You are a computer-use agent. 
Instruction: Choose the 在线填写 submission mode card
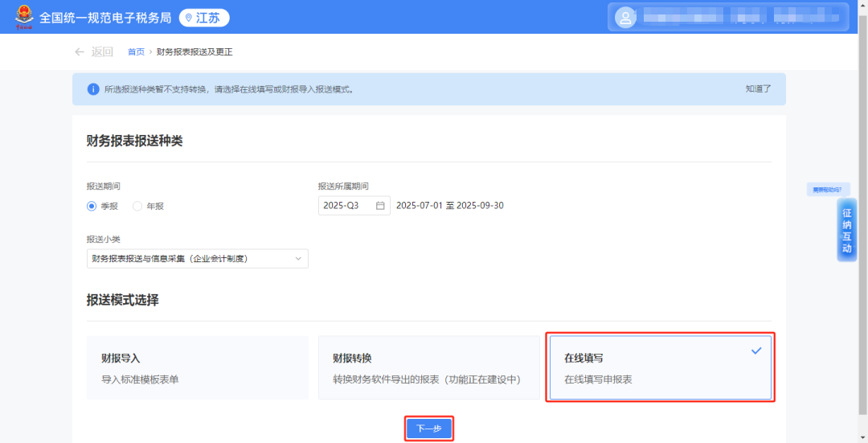click(x=660, y=367)
